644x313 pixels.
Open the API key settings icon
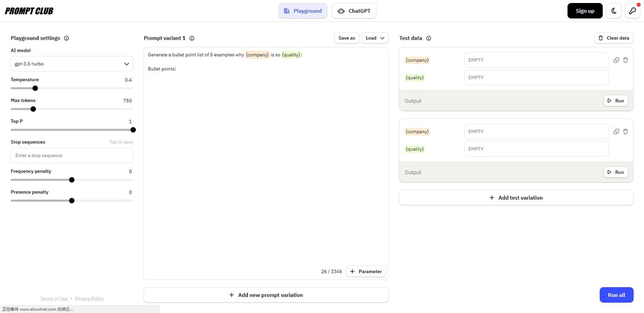click(632, 11)
